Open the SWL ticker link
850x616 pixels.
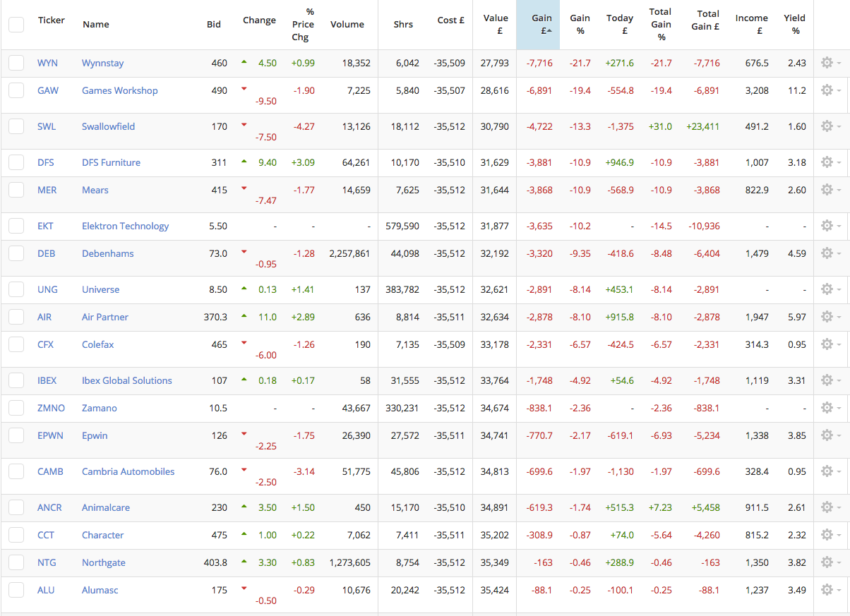pos(47,126)
